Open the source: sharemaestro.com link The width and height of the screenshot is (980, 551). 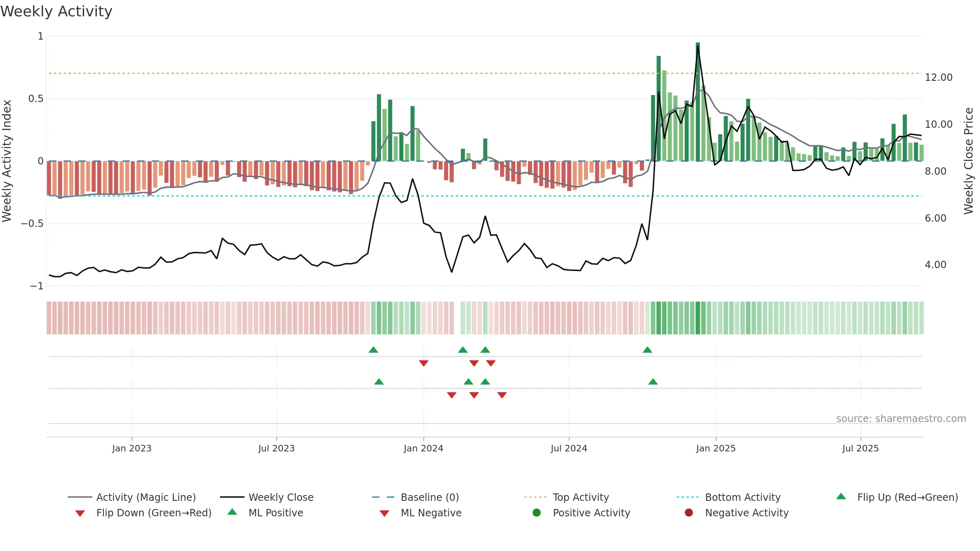coord(901,418)
